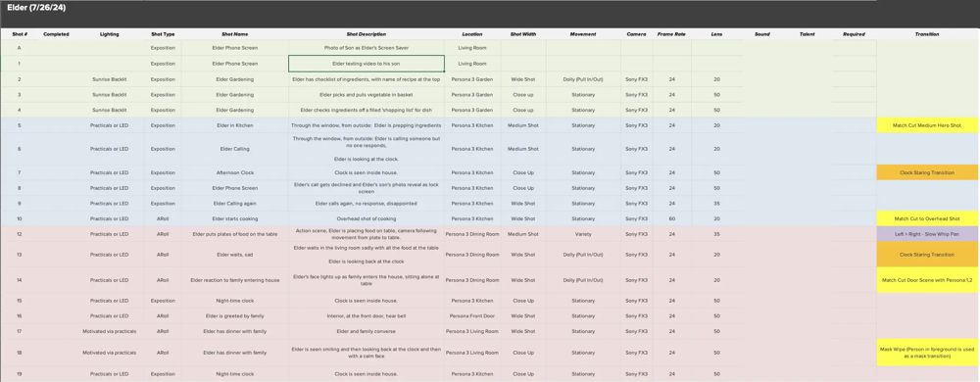Click the 'Variety' movement cell
The image size is (980, 382).
coord(583,235)
